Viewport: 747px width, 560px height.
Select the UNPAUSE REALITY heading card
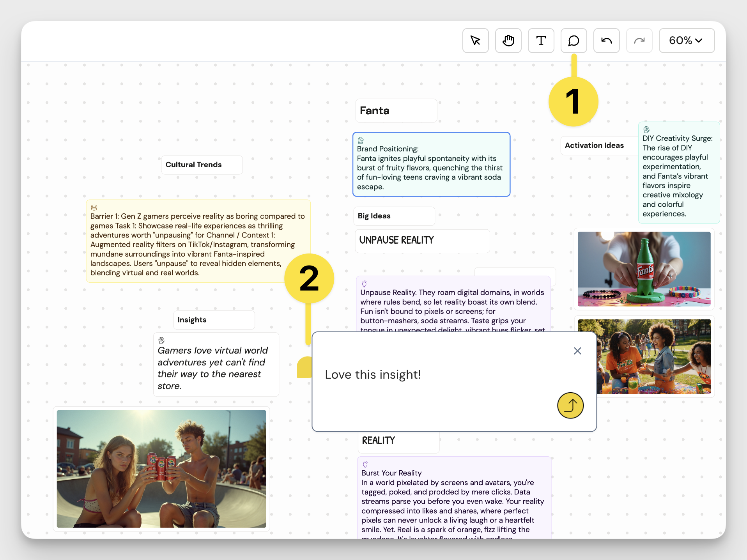(422, 241)
